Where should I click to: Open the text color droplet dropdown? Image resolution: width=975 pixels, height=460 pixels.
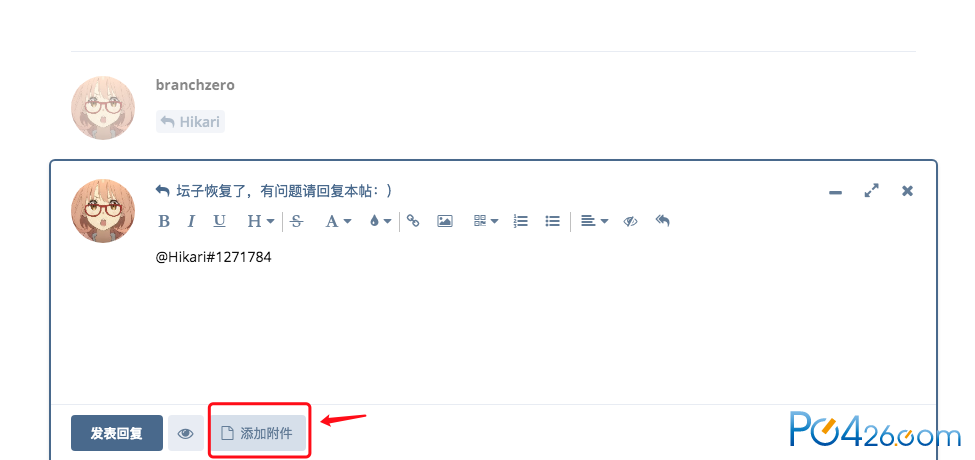381,221
